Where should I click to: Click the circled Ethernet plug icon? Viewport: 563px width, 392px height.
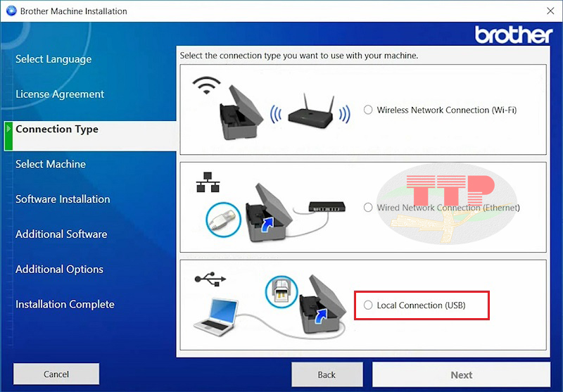(x=223, y=220)
